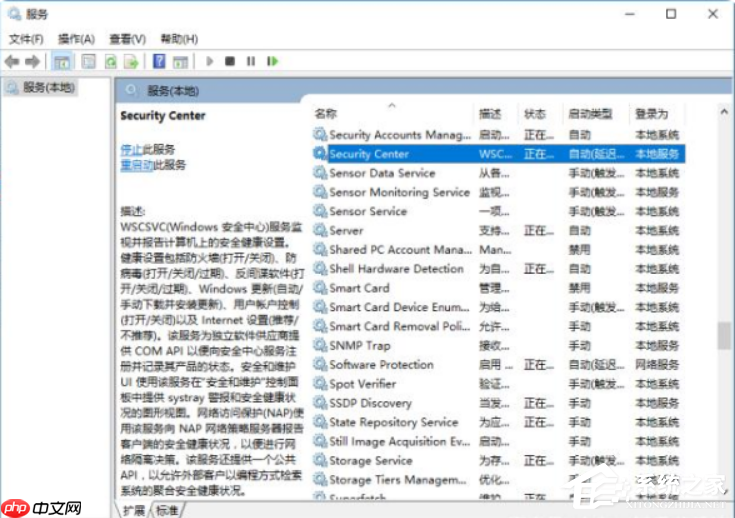The height and width of the screenshot is (518, 735).
Task: Sort by the 名称 column header
Action: coord(326,113)
